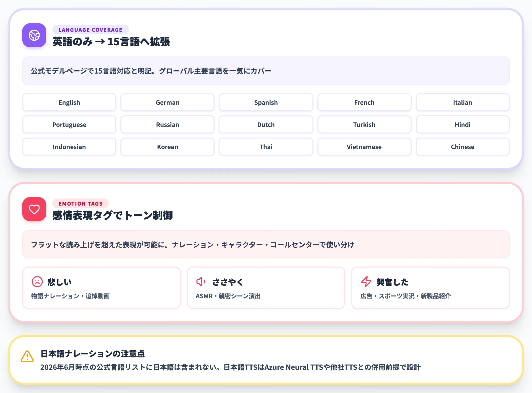Click the heading 感情表現タグでトーン制御
The height and width of the screenshot is (393, 532).
click(113, 216)
